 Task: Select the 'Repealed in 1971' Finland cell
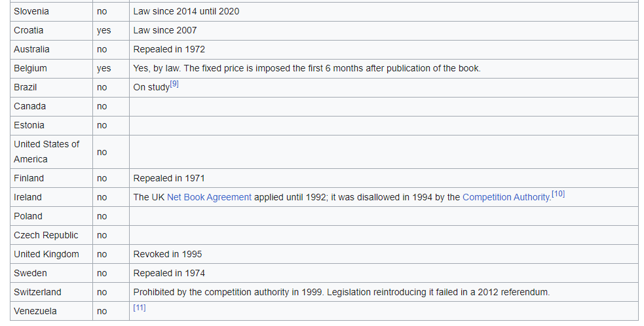(384, 179)
